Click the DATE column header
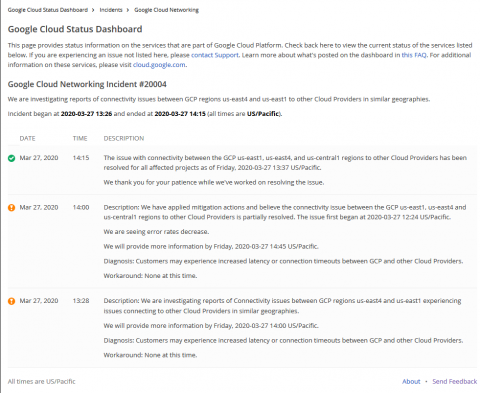Viewport: 480px width, 393px height. [x=27, y=138]
